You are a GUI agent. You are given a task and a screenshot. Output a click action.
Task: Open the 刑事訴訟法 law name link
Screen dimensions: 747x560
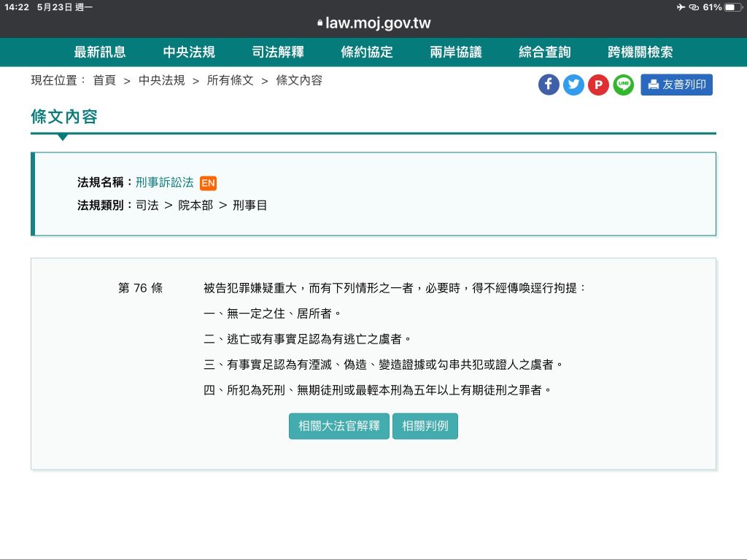(x=165, y=182)
